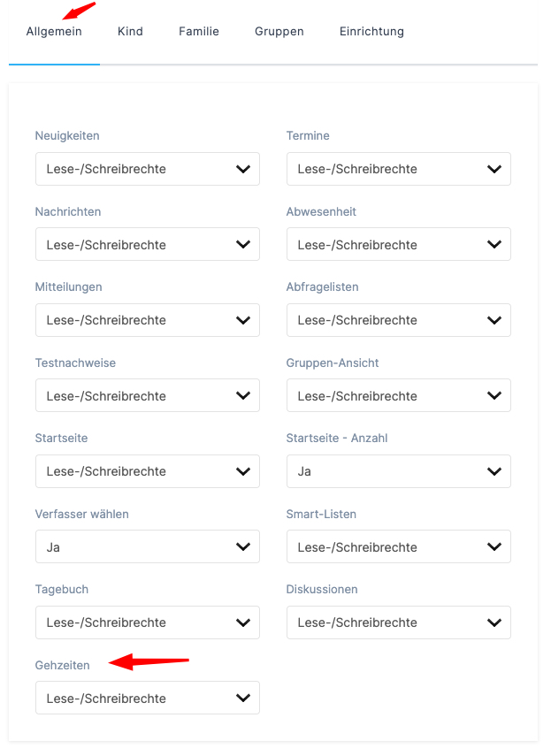Select the Familie tab
Screen dimensions: 551x756
[x=199, y=32]
